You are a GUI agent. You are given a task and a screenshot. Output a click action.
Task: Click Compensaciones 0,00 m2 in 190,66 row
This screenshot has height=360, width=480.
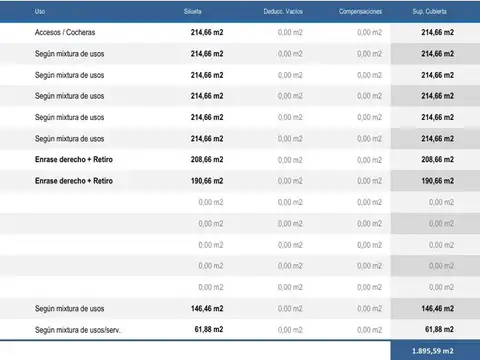(369, 181)
